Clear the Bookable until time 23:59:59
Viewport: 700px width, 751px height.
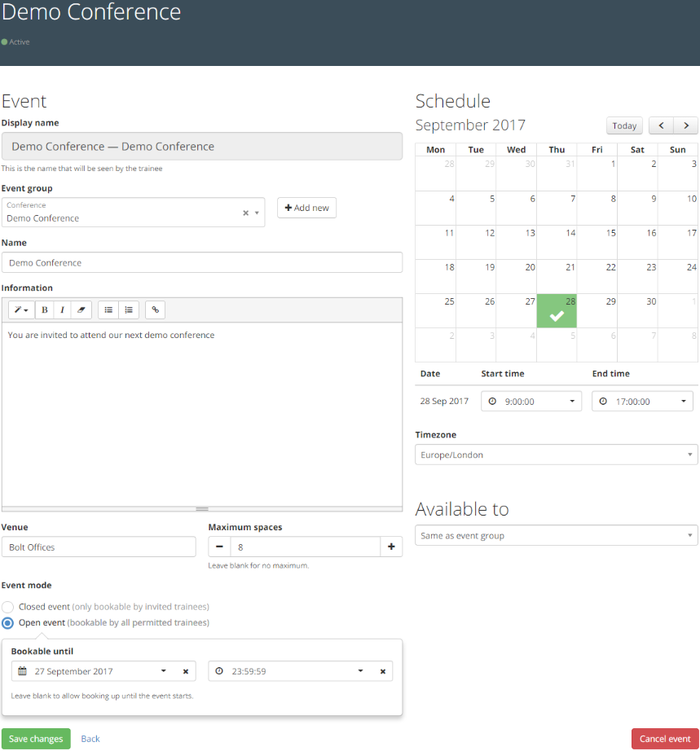point(383,671)
